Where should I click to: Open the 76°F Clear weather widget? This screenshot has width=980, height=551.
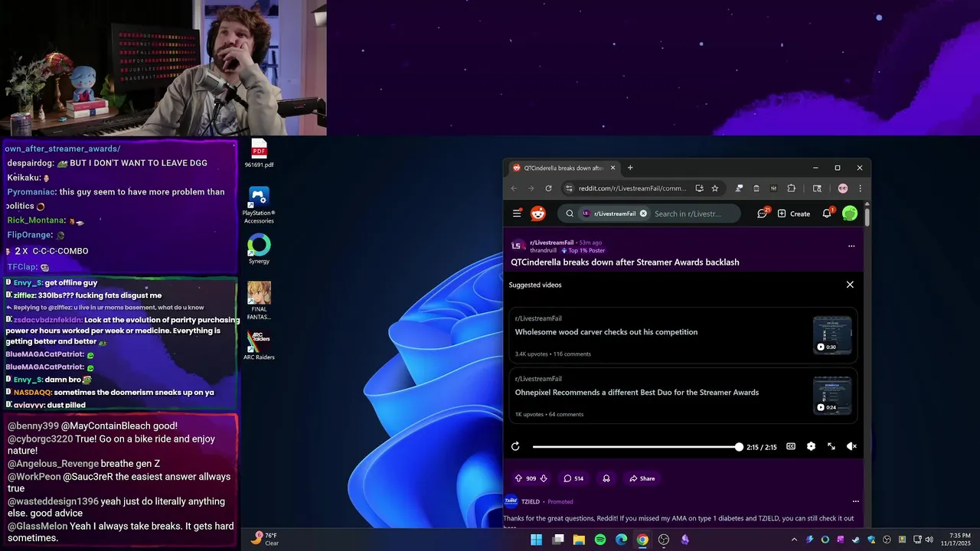pos(264,539)
